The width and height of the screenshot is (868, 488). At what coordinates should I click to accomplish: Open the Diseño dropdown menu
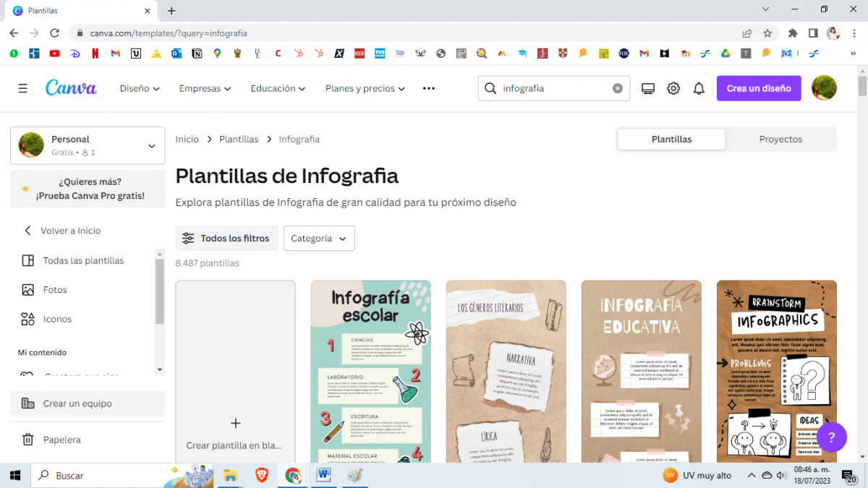coord(139,87)
